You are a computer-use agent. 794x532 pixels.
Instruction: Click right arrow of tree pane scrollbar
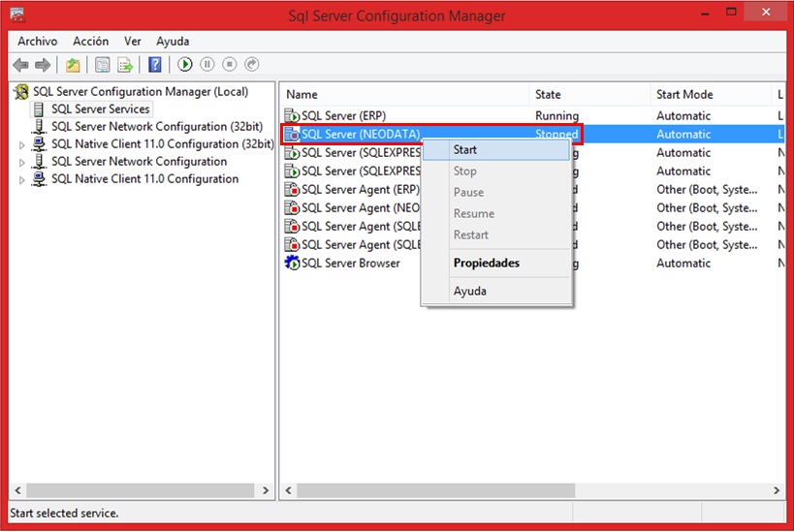[266, 490]
